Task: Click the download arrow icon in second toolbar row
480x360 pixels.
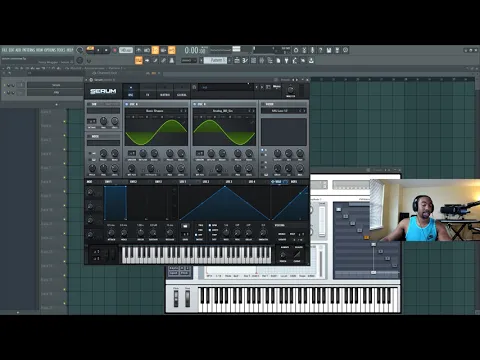Action: 311,61
